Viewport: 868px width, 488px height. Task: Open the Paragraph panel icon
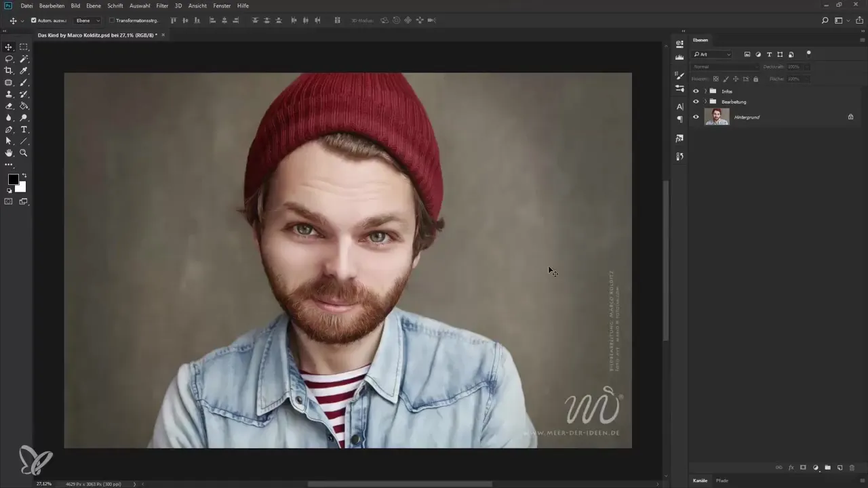tap(679, 119)
